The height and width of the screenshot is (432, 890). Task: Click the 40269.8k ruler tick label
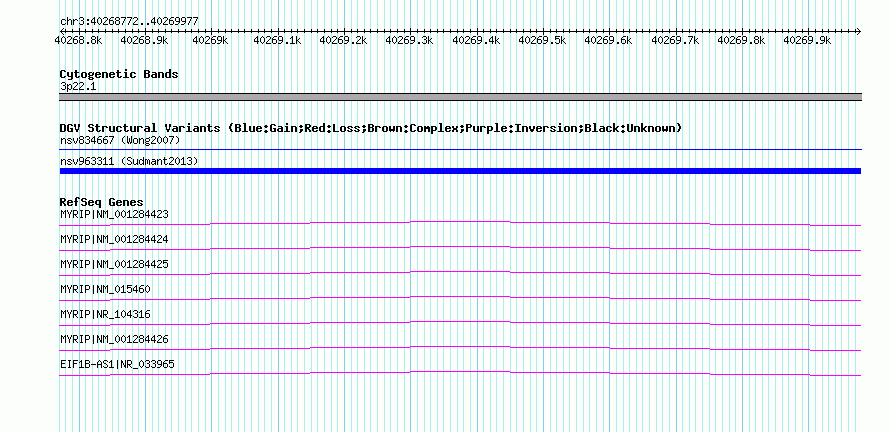[742, 40]
